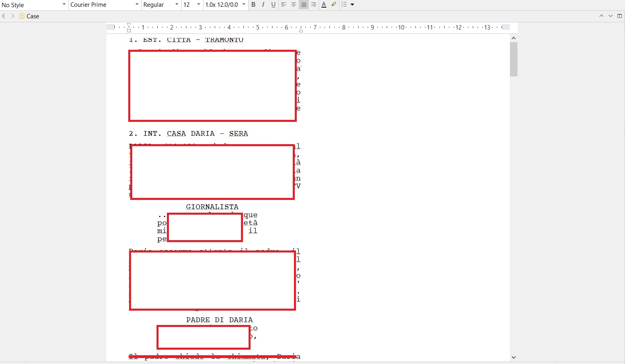Go forward in document history
The width and height of the screenshot is (625, 364).
pos(13,16)
